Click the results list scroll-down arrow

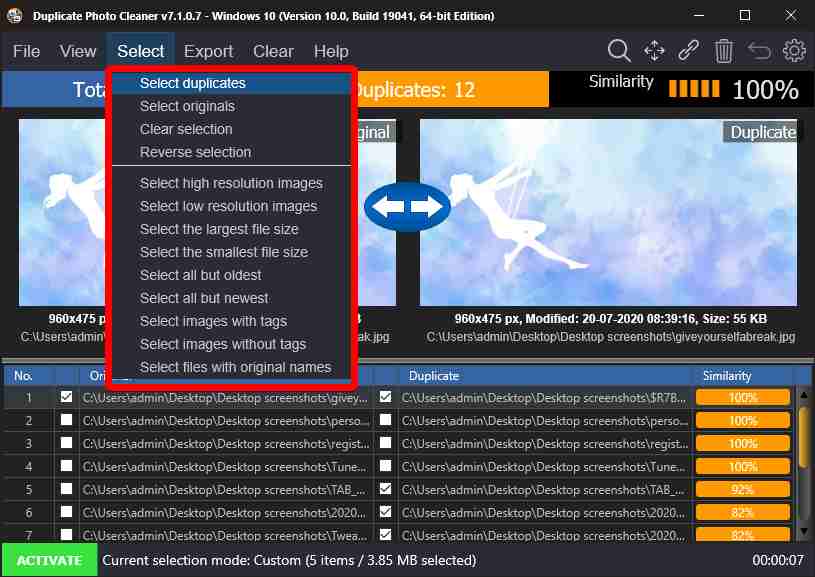[804, 531]
